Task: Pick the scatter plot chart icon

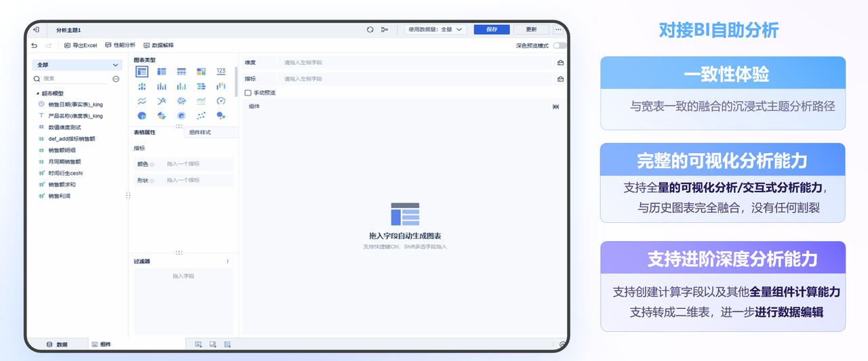Action: click(201, 116)
